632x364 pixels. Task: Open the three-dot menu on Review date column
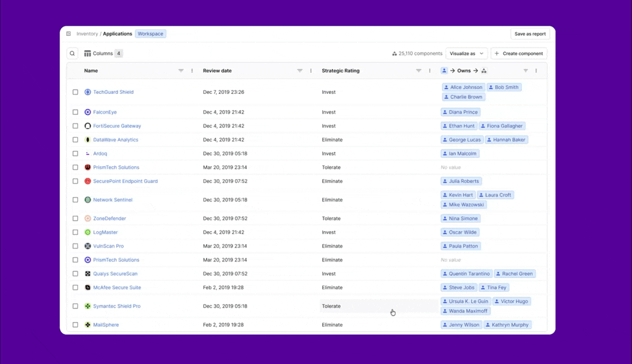(310, 70)
